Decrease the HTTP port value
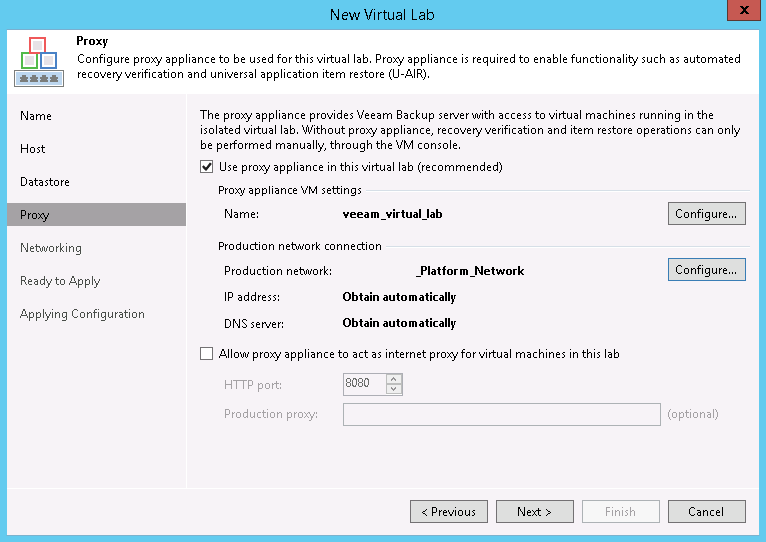 click(x=394, y=389)
